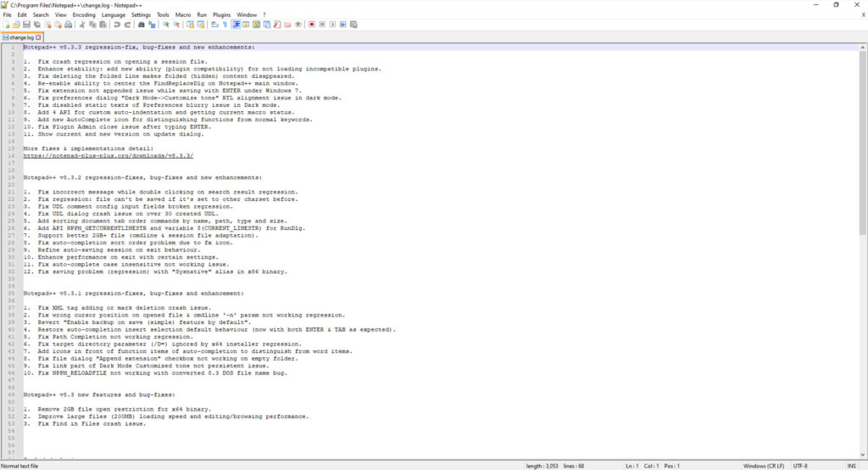Toggle Word wrap toolbar icon
The height and width of the screenshot is (470, 868).
[x=214, y=25]
